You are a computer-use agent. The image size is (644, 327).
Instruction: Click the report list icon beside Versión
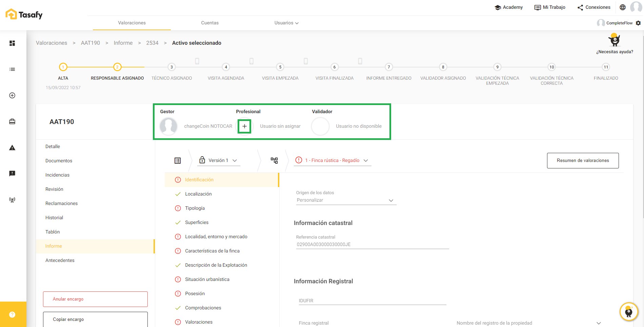coord(178,161)
